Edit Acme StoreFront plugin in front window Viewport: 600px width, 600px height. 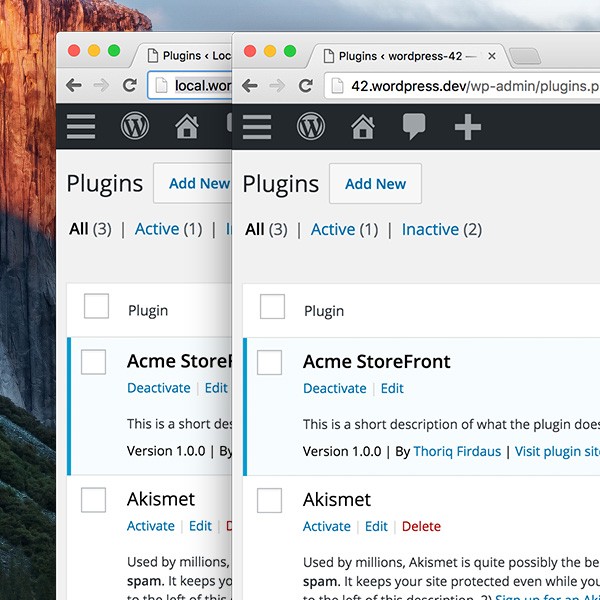point(392,388)
